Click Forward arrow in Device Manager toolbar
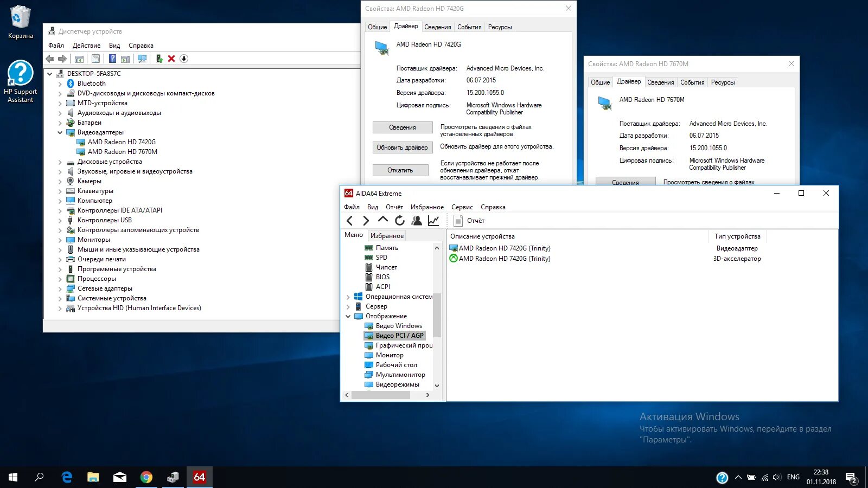 click(x=62, y=59)
